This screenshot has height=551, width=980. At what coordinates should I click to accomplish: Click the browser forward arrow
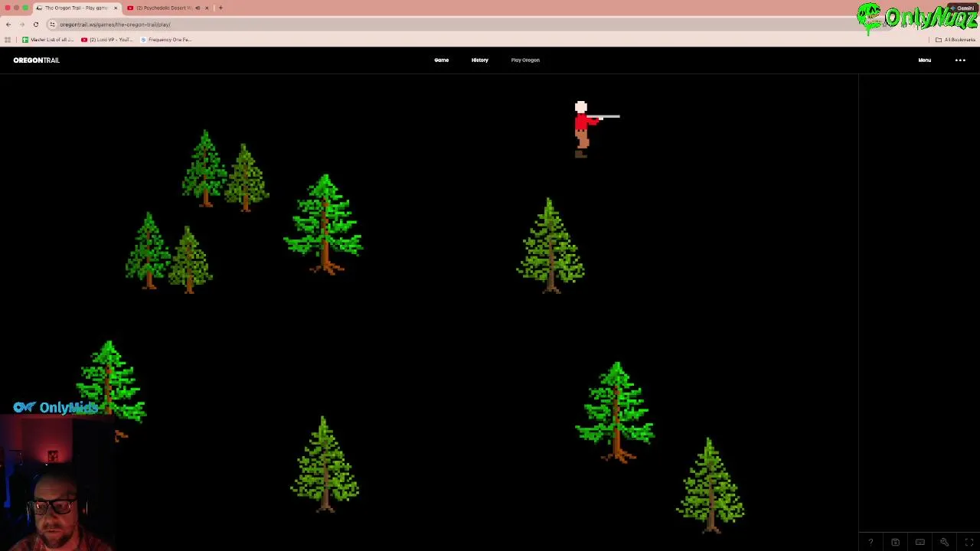pyautogui.click(x=21, y=24)
